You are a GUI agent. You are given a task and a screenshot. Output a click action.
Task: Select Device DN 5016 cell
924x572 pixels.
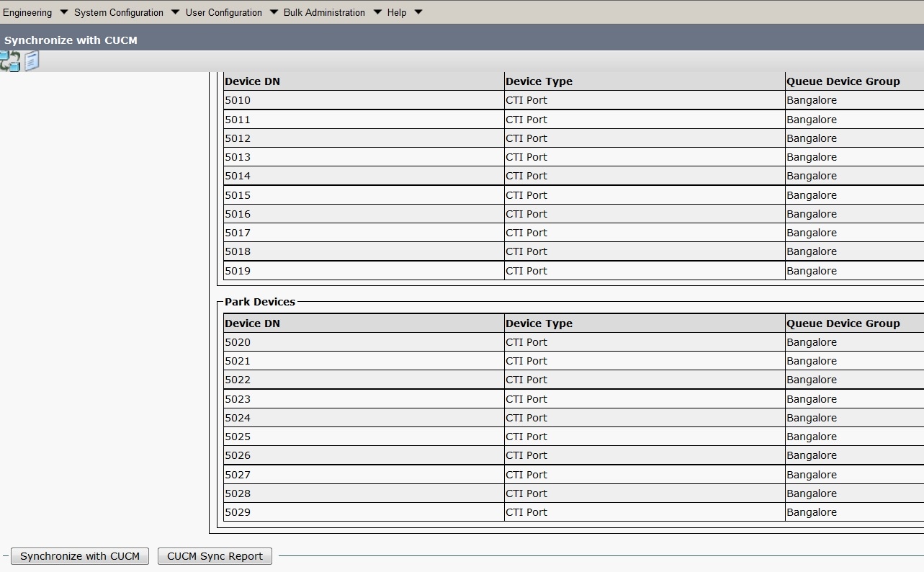pos(364,214)
